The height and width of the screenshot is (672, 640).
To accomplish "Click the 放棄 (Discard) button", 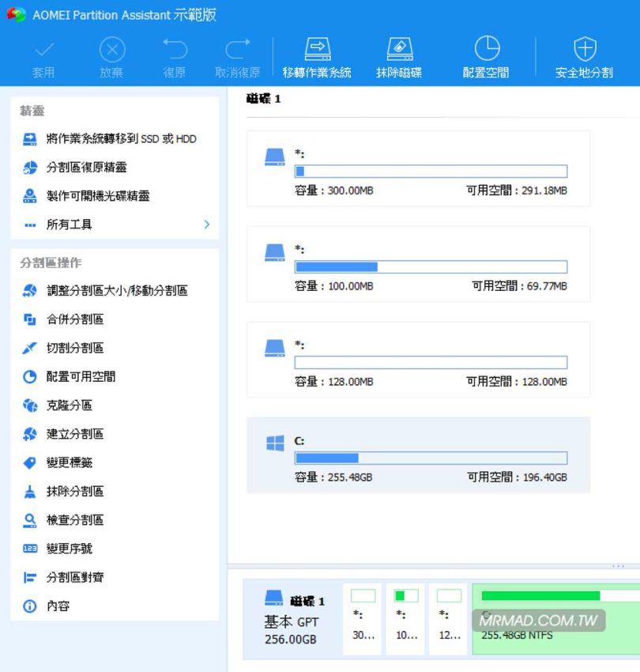I will tap(111, 55).
